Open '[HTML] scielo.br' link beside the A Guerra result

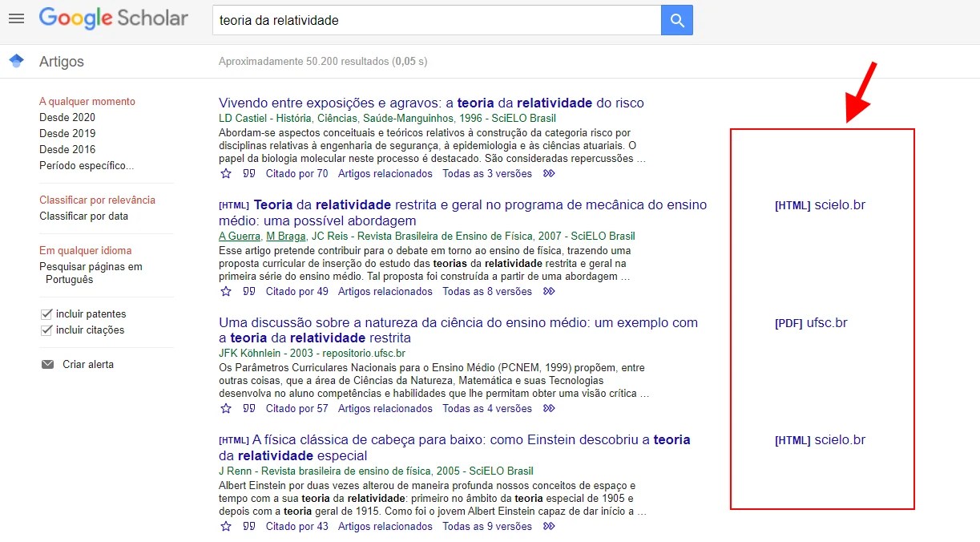pos(820,204)
